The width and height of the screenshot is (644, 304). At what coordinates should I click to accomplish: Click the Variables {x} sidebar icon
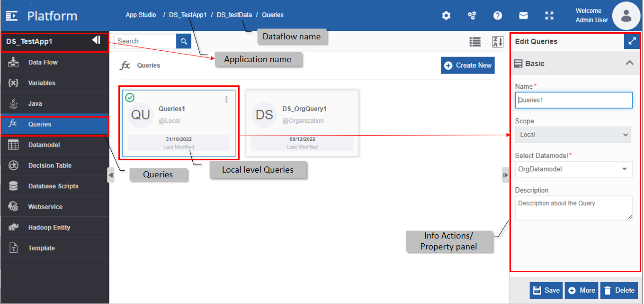13,83
